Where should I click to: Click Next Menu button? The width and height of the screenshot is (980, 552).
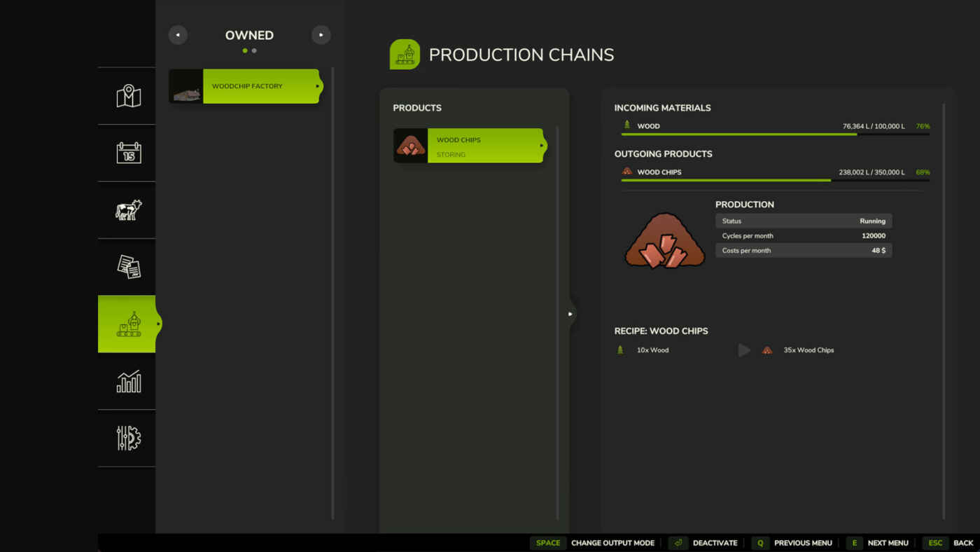(x=878, y=543)
